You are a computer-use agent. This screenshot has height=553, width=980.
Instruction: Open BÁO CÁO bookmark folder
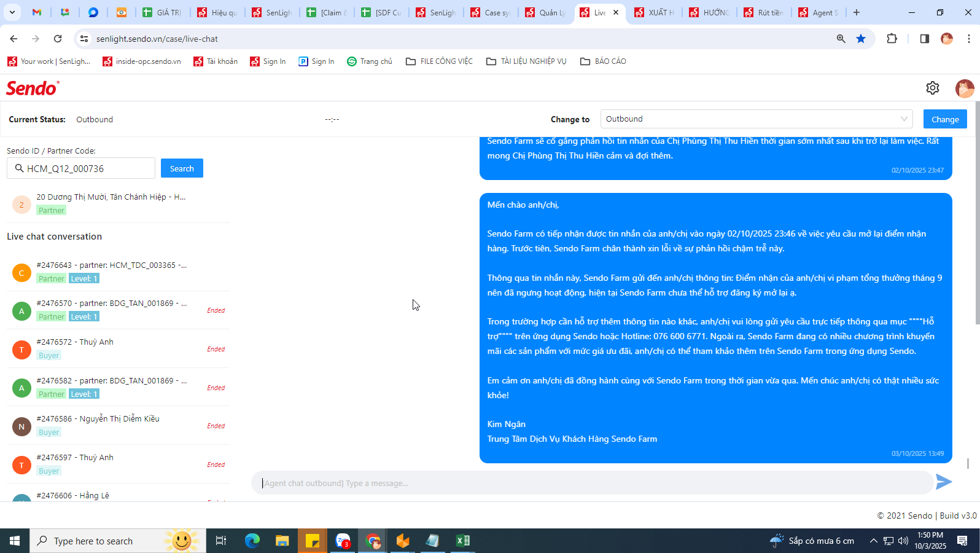tap(603, 61)
